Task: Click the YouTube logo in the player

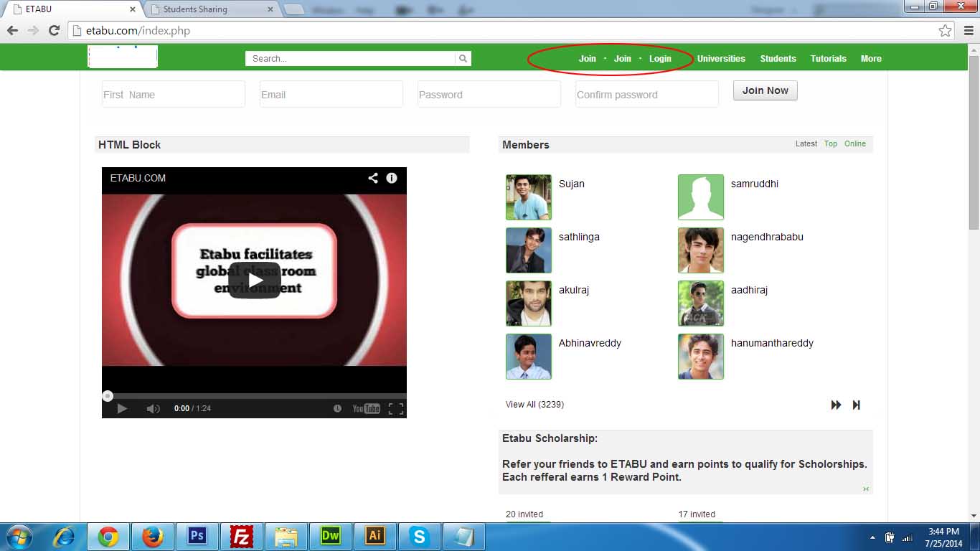Action: click(366, 408)
